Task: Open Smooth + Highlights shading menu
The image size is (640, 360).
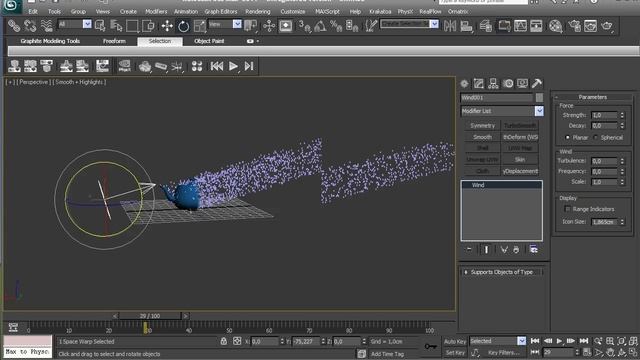Action: (x=79, y=82)
